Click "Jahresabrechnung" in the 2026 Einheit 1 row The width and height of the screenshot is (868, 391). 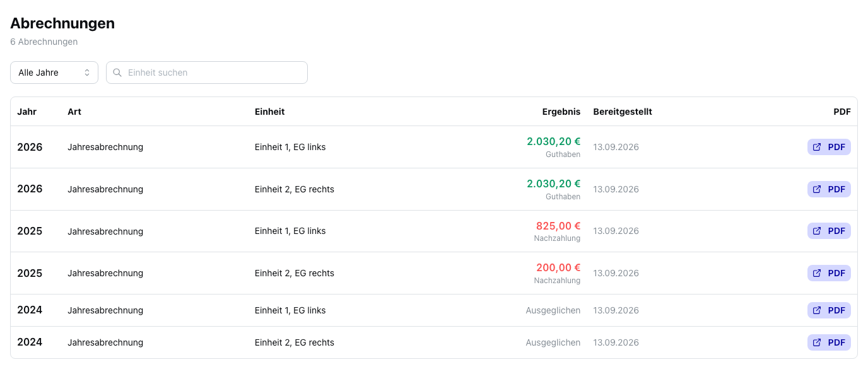[105, 147]
